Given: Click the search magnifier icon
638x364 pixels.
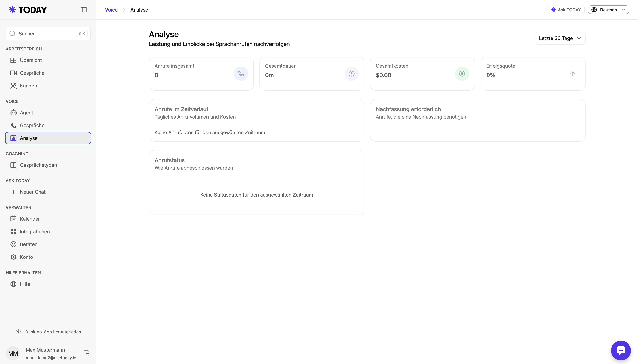Looking at the screenshot, I should pos(12,33).
